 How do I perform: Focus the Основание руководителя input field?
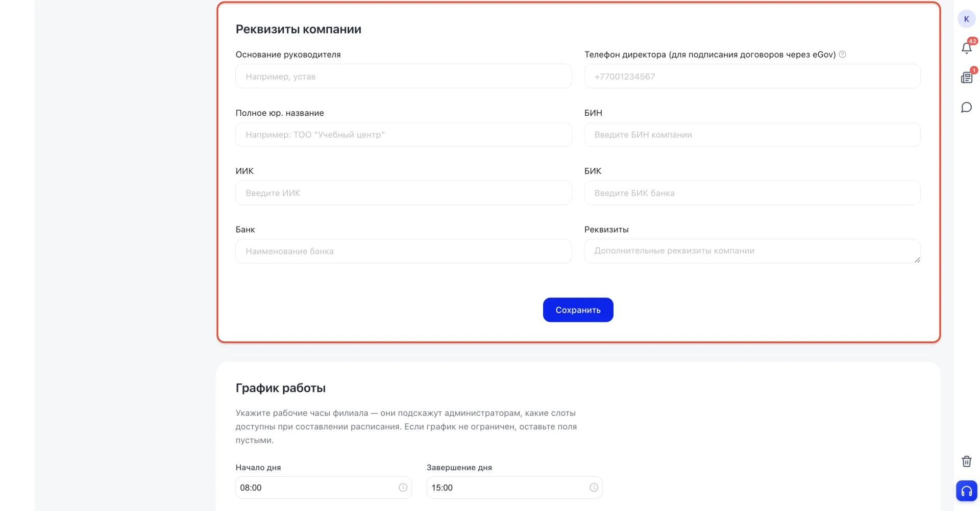pyautogui.click(x=403, y=76)
